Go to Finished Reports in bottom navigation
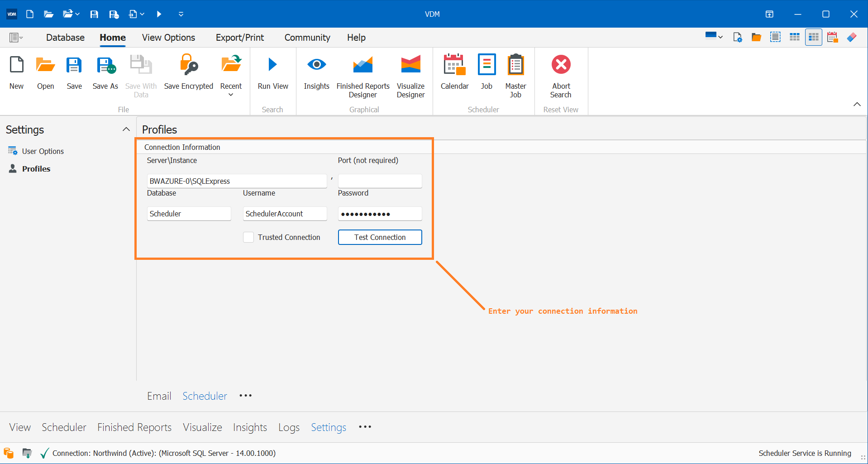The width and height of the screenshot is (868, 464). (x=134, y=427)
